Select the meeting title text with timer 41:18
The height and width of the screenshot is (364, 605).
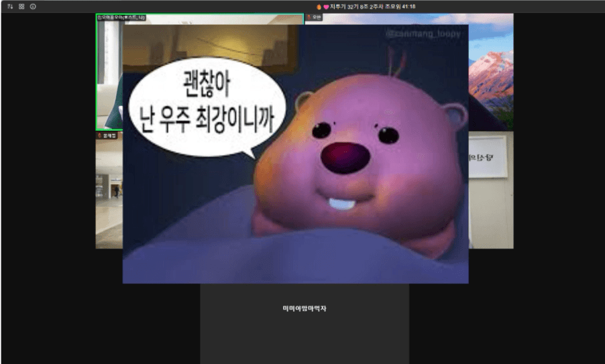pyautogui.click(x=366, y=7)
